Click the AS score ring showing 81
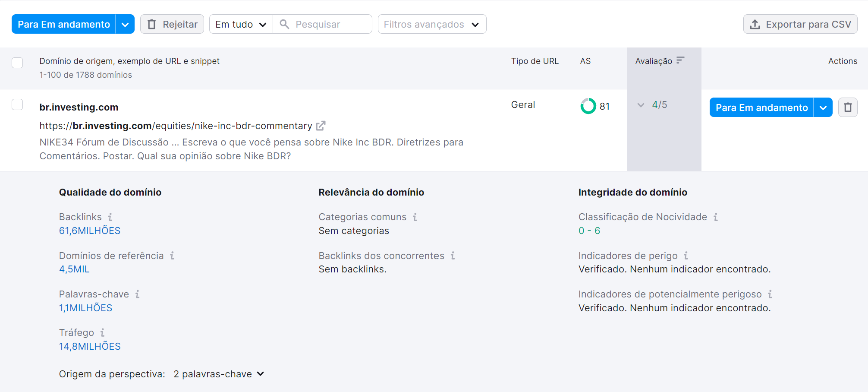Screen dimensions: 868x392 pyautogui.click(x=588, y=106)
